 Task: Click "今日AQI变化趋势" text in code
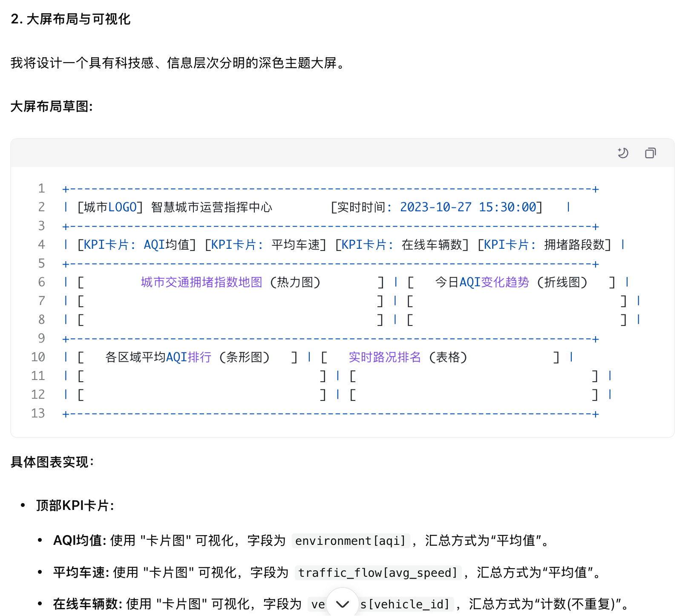pos(482,282)
